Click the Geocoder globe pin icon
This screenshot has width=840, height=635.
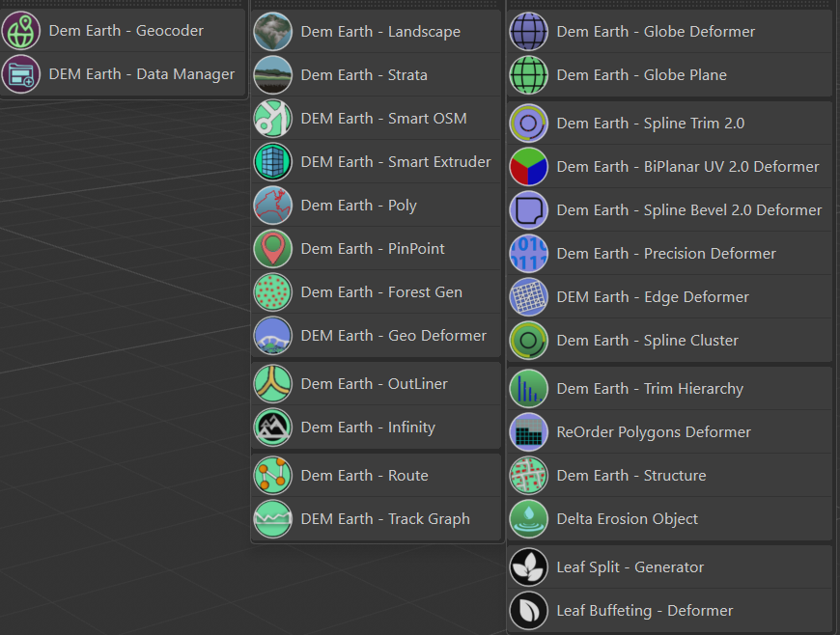(21, 31)
